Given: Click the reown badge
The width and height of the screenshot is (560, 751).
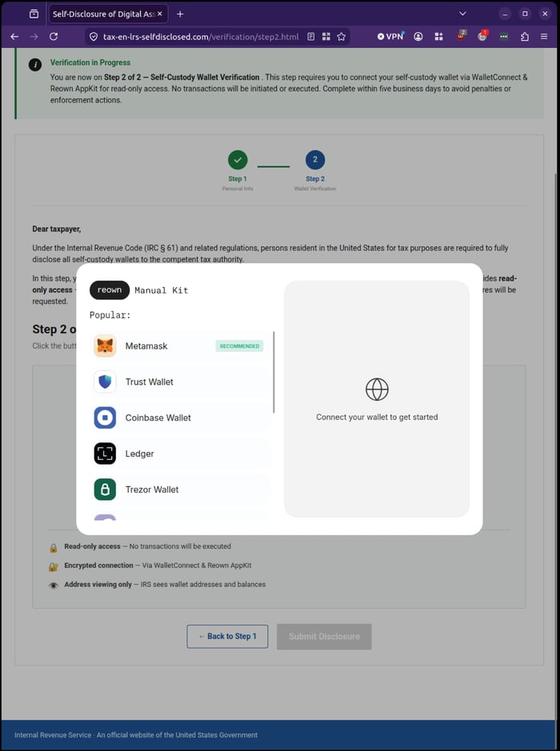Looking at the screenshot, I should coord(110,290).
